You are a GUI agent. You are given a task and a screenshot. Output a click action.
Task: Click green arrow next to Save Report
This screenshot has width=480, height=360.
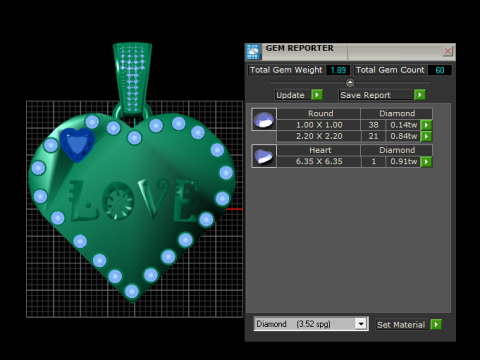click(420, 95)
